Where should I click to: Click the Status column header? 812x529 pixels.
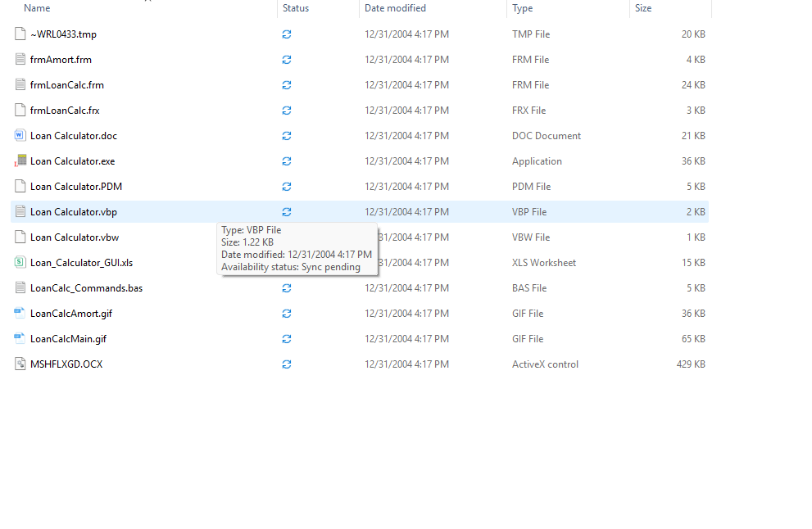[x=296, y=8]
